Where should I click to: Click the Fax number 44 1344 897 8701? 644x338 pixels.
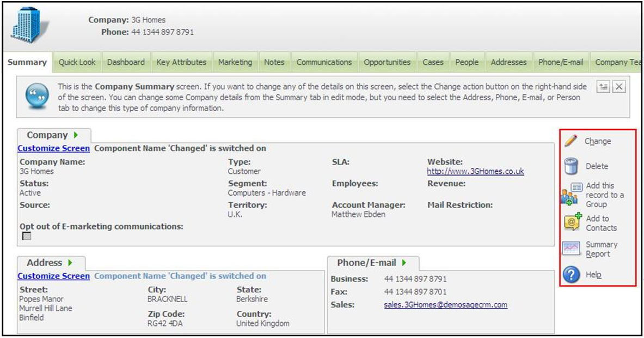[416, 292]
